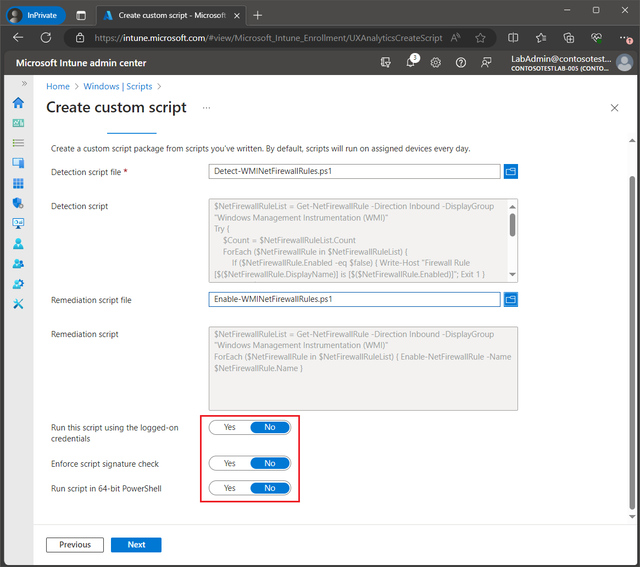Image resolution: width=640 pixels, height=567 pixels.
Task: Click the page scrollbar up arrow
Action: click(632, 140)
